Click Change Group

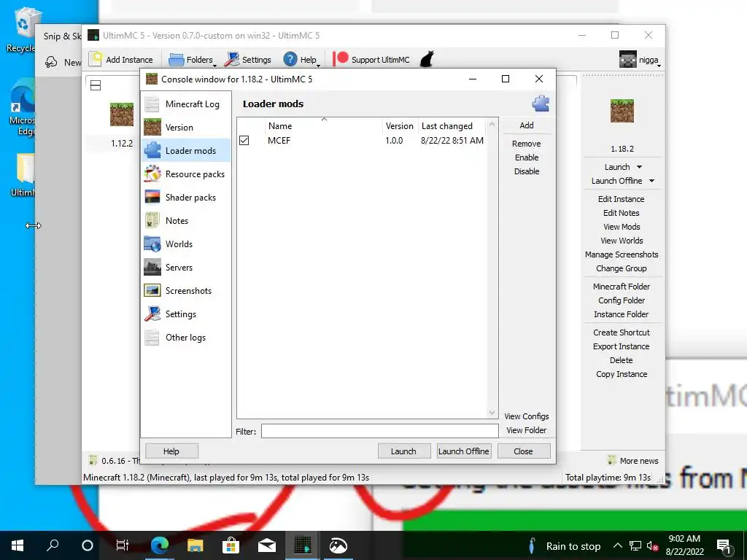[x=622, y=268]
